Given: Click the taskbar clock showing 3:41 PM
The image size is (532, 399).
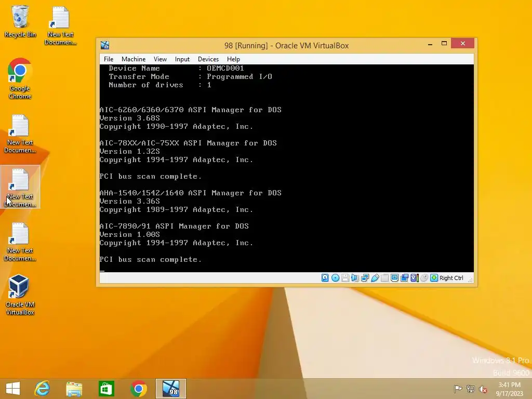Looking at the screenshot, I should click(509, 389).
